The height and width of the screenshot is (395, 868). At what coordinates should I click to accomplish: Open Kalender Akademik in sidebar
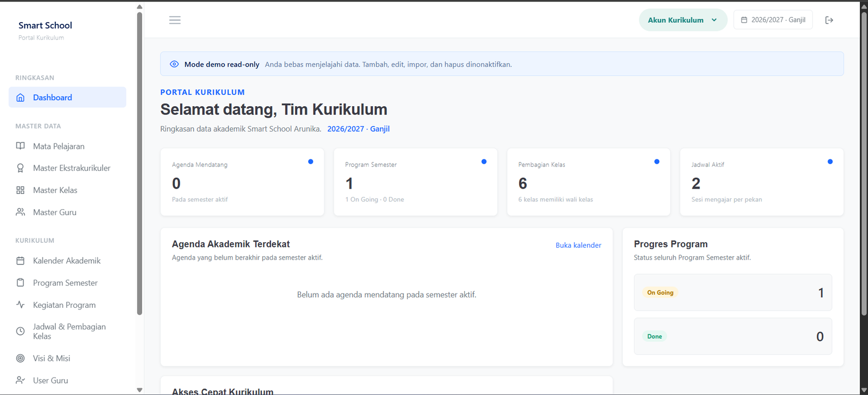pos(67,261)
